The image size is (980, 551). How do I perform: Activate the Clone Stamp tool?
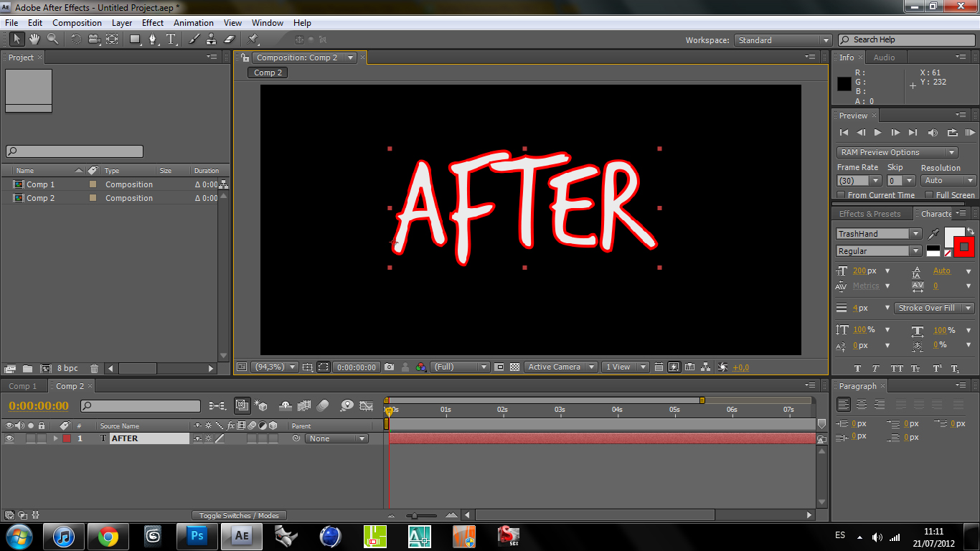[212, 39]
